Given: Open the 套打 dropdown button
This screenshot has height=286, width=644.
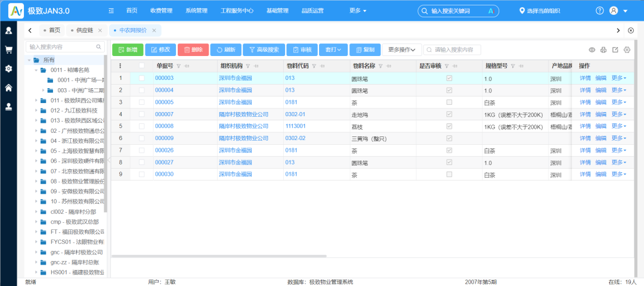Looking at the screenshot, I should pos(333,50).
